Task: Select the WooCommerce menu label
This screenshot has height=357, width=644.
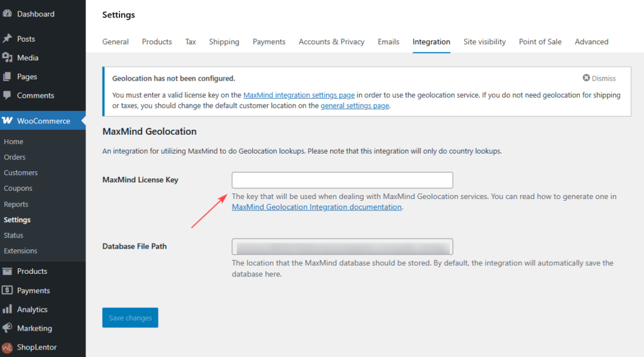Action: (43, 121)
